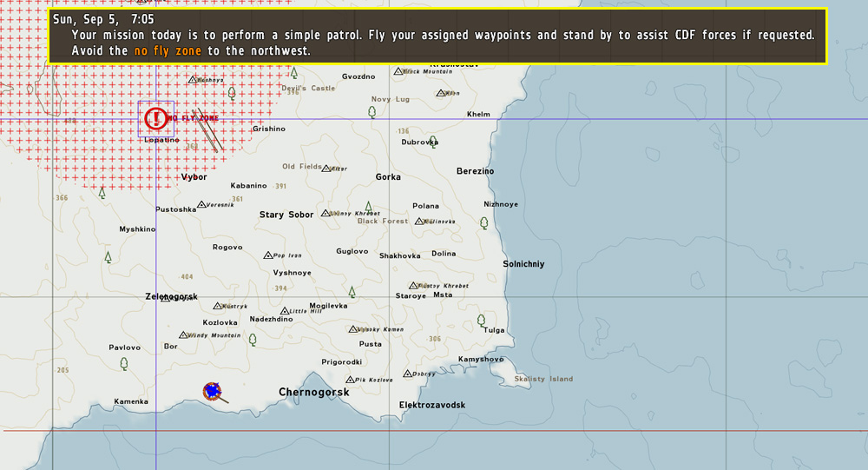Select the Shakhovka village label

(x=399, y=255)
